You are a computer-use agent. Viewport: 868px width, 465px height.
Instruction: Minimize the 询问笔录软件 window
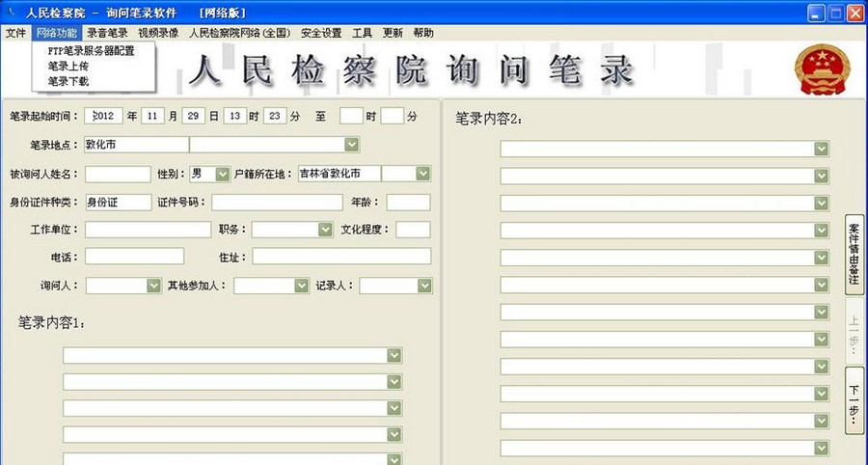pos(817,13)
